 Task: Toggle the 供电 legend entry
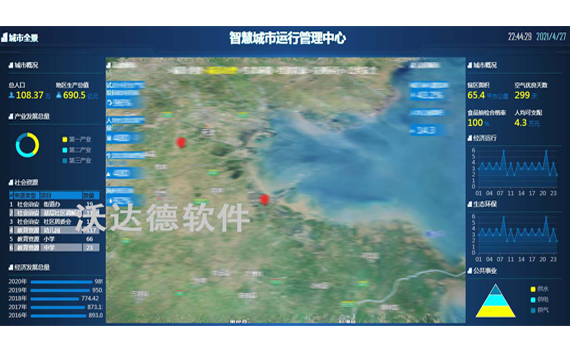[x=540, y=300]
